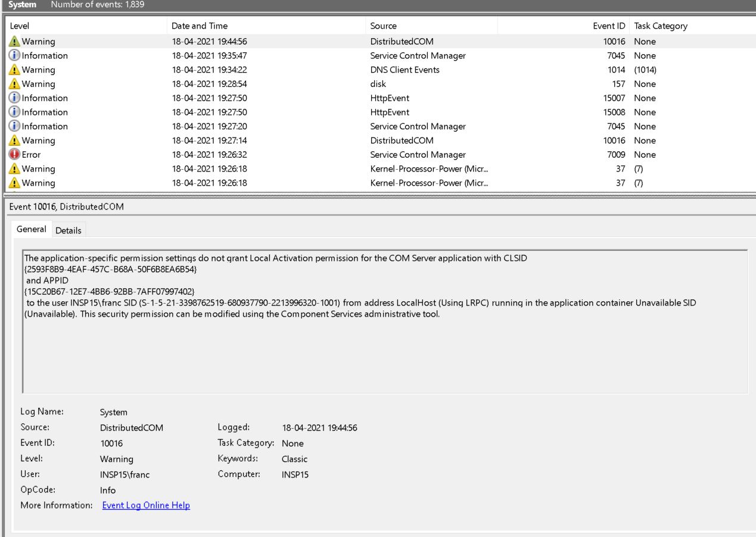The width and height of the screenshot is (756, 537).
Task: Click the CLSID {2593F8B9-4EAF-457C-B68A-50F6B8EA6B54} line
Action: (x=110, y=270)
